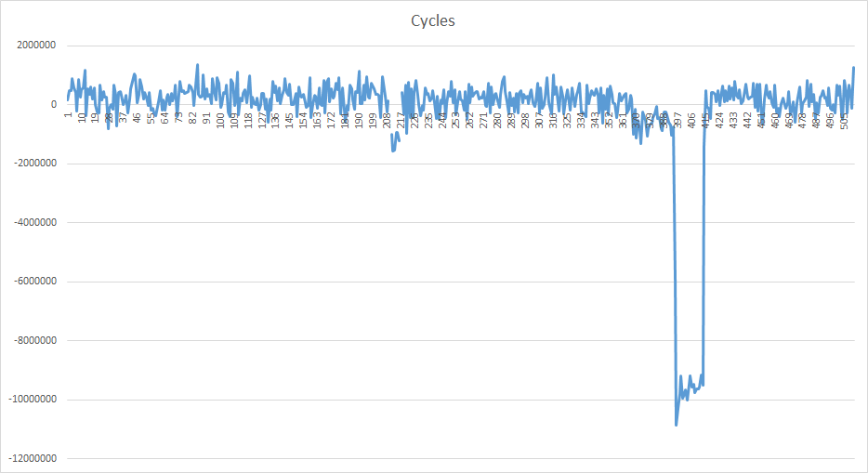Click the -2000000 y-axis label
This screenshot has height=473, width=868.
pyautogui.click(x=34, y=164)
